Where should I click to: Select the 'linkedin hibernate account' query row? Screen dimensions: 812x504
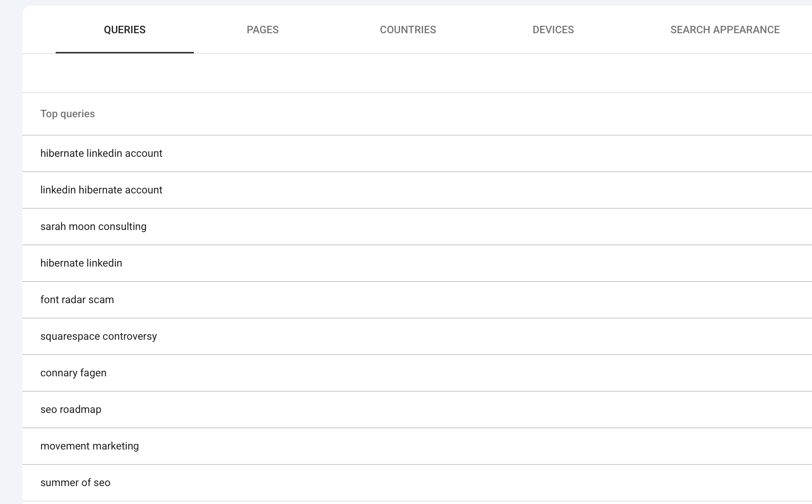tap(417, 190)
